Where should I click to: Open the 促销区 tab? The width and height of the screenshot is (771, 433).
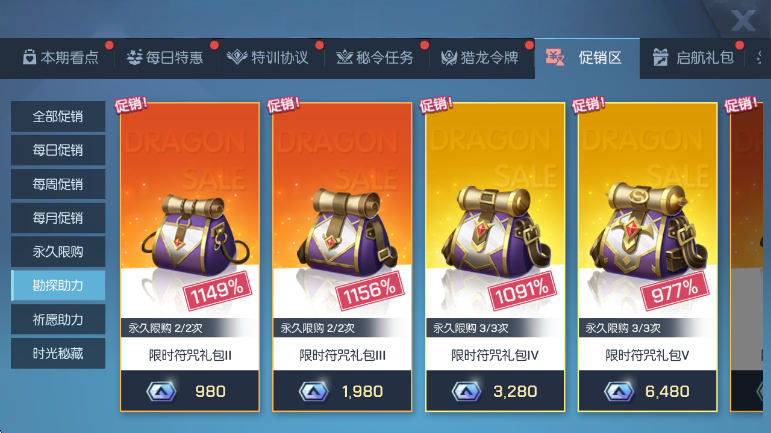pyautogui.click(x=587, y=58)
